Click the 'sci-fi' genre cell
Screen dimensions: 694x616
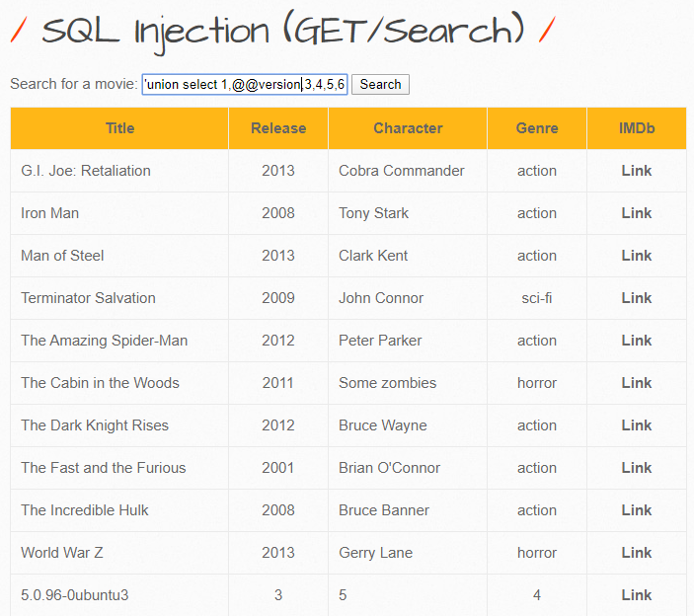537,298
